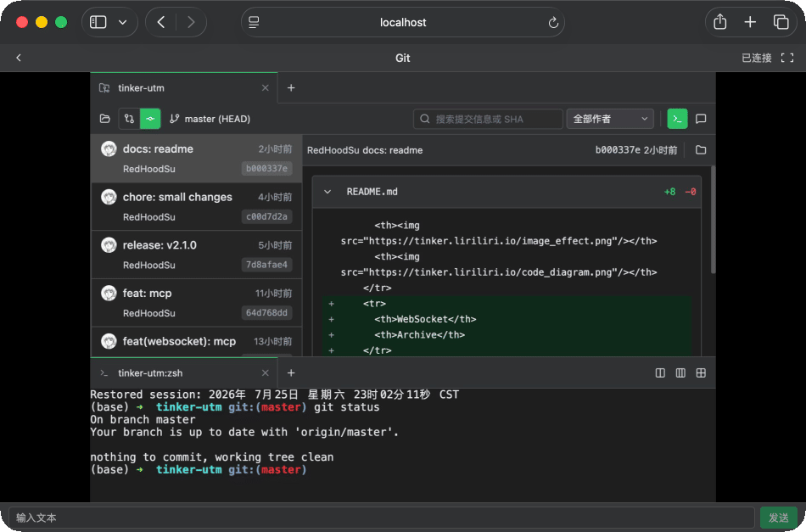Image resolution: width=806 pixels, height=532 pixels.
Task: Open the 全部作者 author filter dropdown
Action: pyautogui.click(x=610, y=119)
